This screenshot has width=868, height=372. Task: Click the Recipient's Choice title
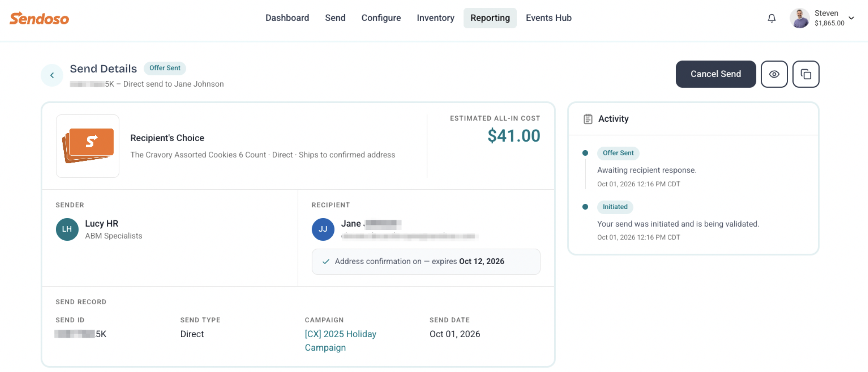[x=167, y=138]
